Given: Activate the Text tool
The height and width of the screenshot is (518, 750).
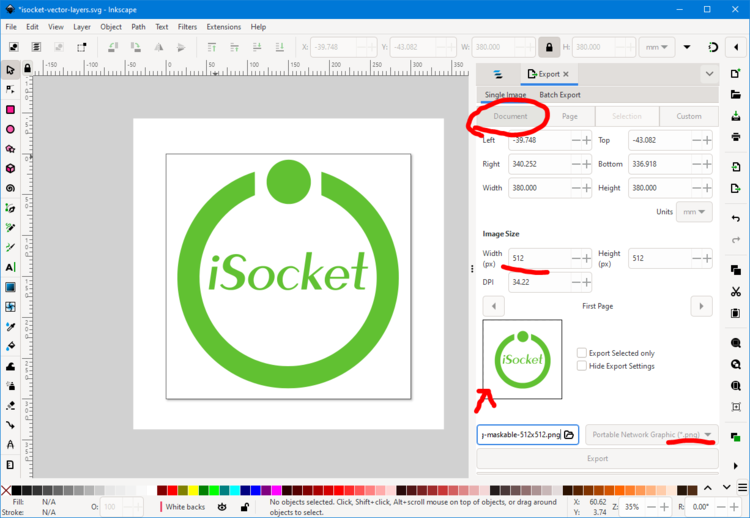Looking at the screenshot, I should (x=10, y=267).
